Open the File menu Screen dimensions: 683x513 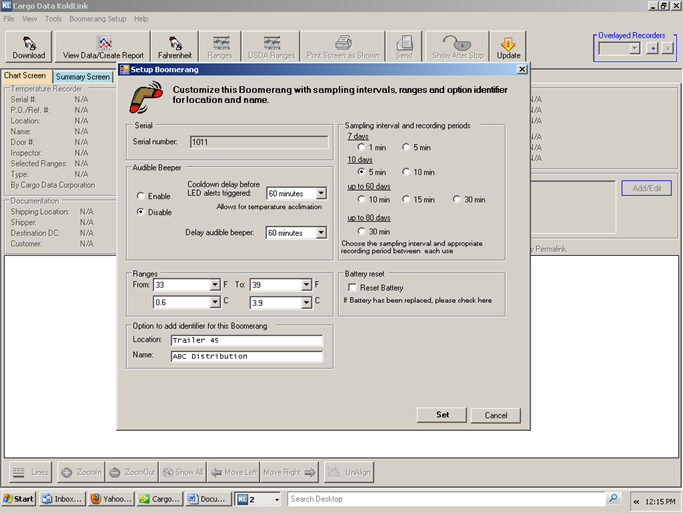pyautogui.click(x=9, y=19)
